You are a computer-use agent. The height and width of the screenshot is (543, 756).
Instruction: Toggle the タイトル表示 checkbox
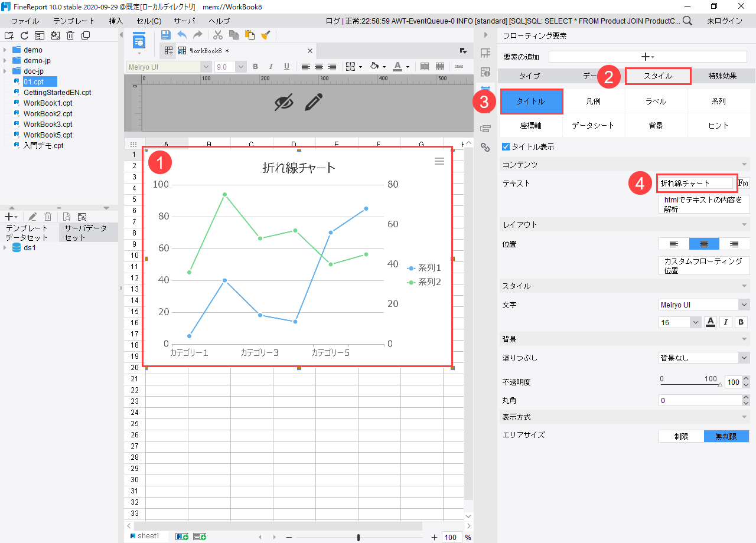click(506, 146)
